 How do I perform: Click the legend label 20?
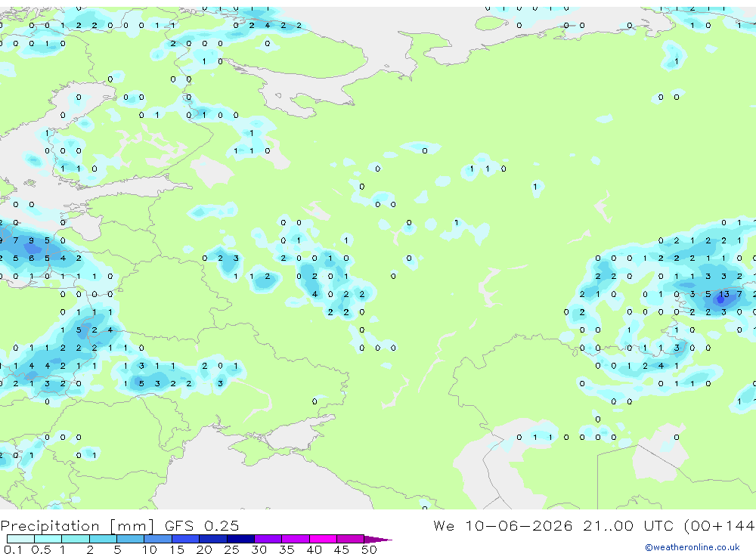(204, 549)
